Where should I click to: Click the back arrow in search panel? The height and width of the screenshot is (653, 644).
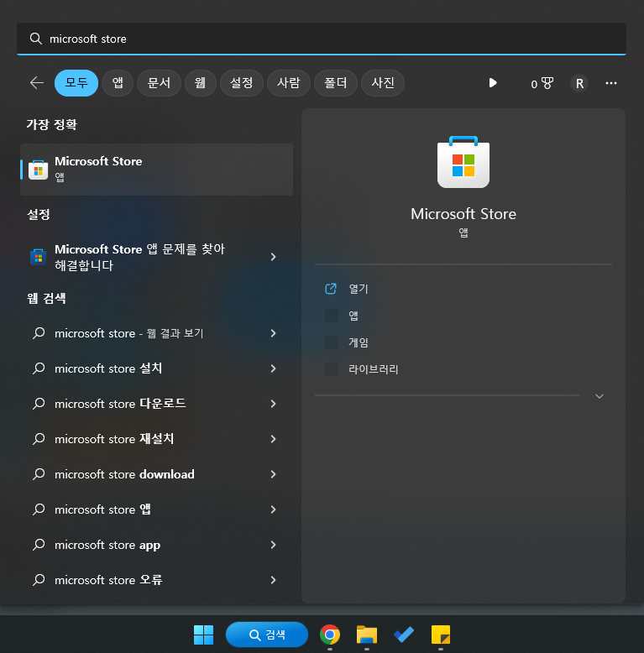coord(37,83)
